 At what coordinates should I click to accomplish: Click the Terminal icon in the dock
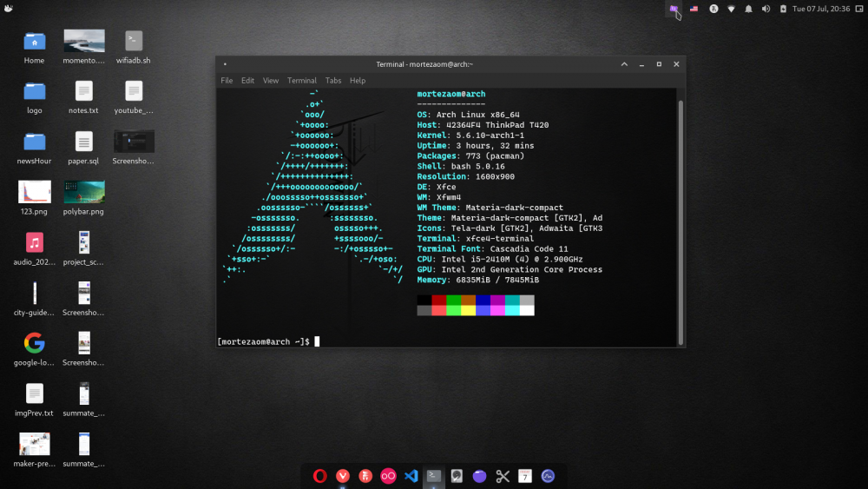pyautogui.click(x=434, y=476)
